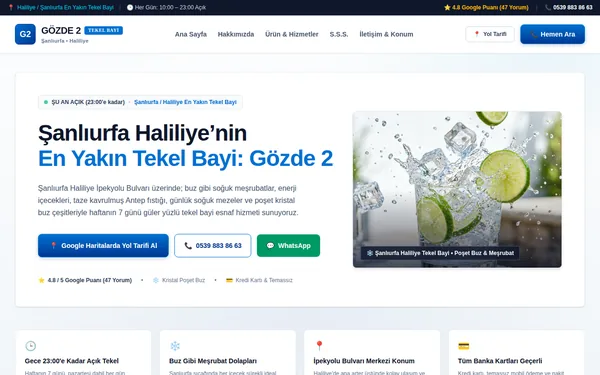This screenshot has width=600, height=375.
Task: Click the top bar phone number 0539 883 86 63
Action: tap(572, 7)
